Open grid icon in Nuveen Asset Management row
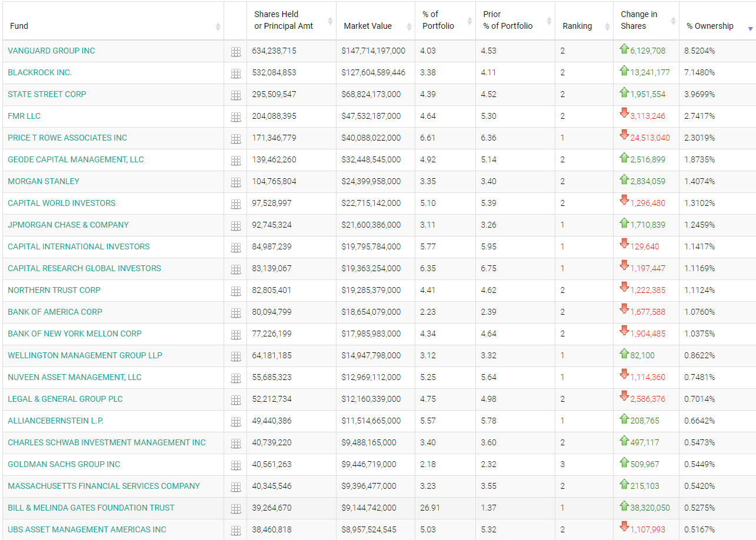The width and height of the screenshot is (756, 540). click(236, 378)
